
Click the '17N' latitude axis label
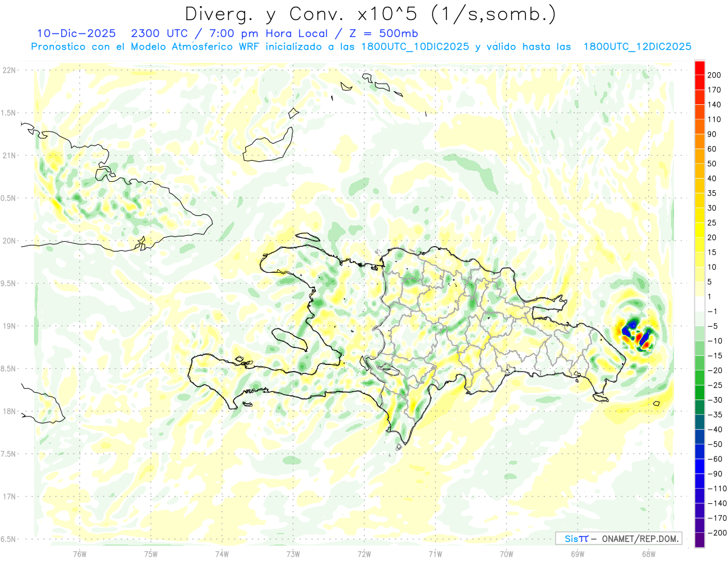8,497
